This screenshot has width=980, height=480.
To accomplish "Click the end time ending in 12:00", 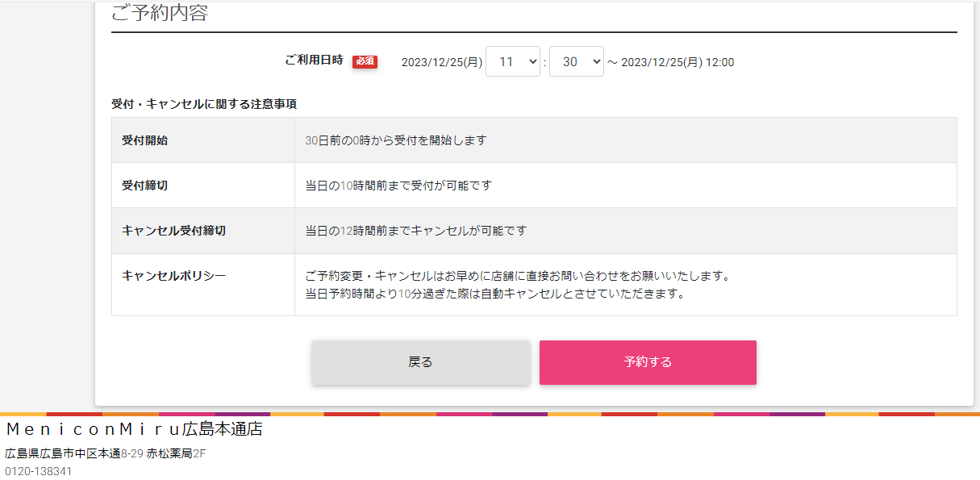I will [677, 62].
